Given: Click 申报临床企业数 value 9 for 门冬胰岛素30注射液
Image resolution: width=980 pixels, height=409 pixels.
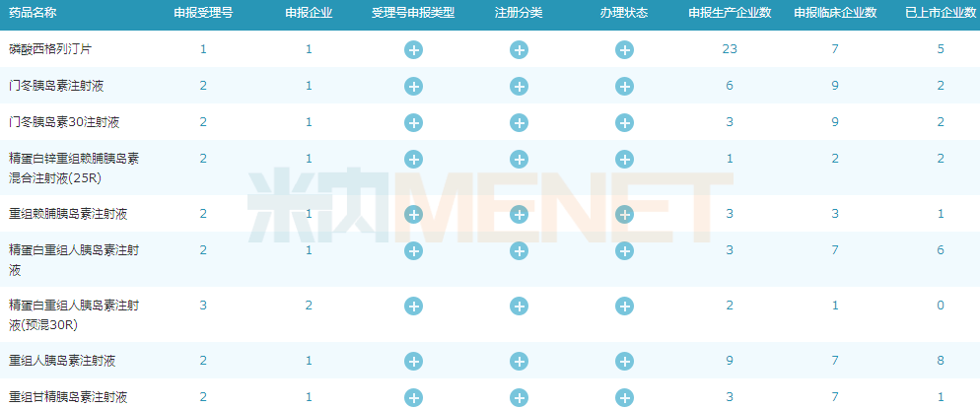Looking at the screenshot, I should click(835, 122).
